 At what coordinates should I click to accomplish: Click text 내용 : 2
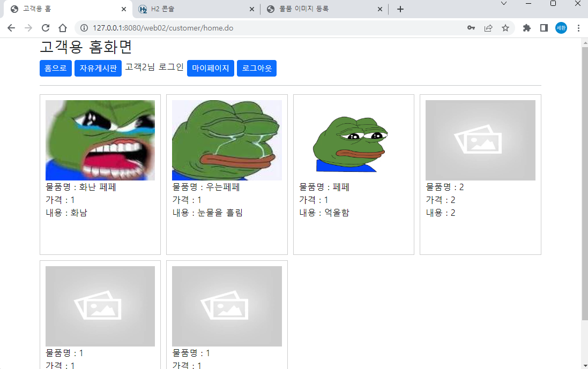(441, 213)
